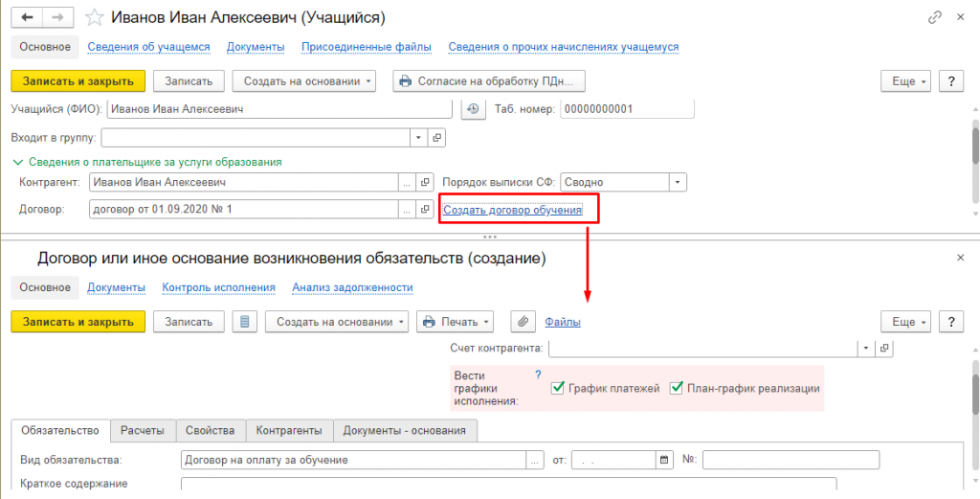Click Записать in contract form
Screen dimensions: 980x499
click(x=189, y=322)
